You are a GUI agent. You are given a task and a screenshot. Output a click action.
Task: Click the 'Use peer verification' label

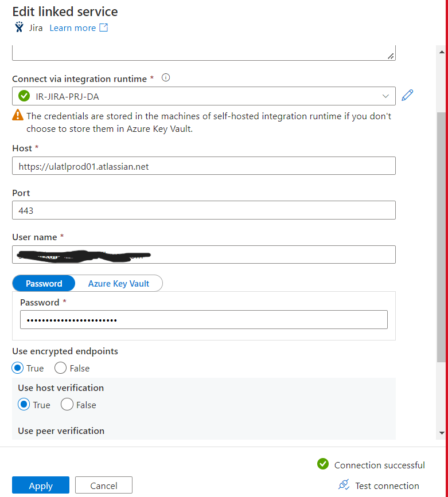click(x=61, y=431)
